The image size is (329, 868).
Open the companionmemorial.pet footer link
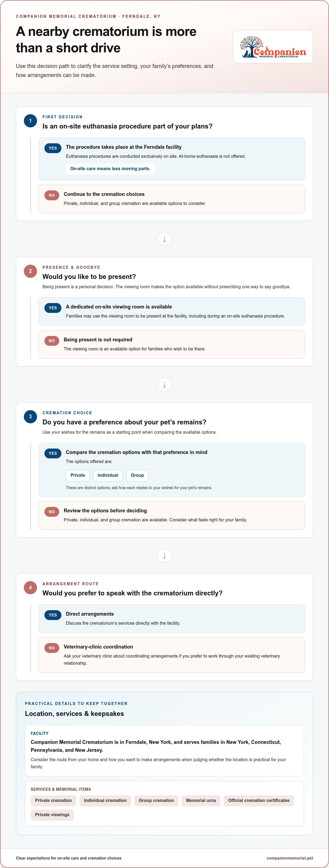[290, 858]
